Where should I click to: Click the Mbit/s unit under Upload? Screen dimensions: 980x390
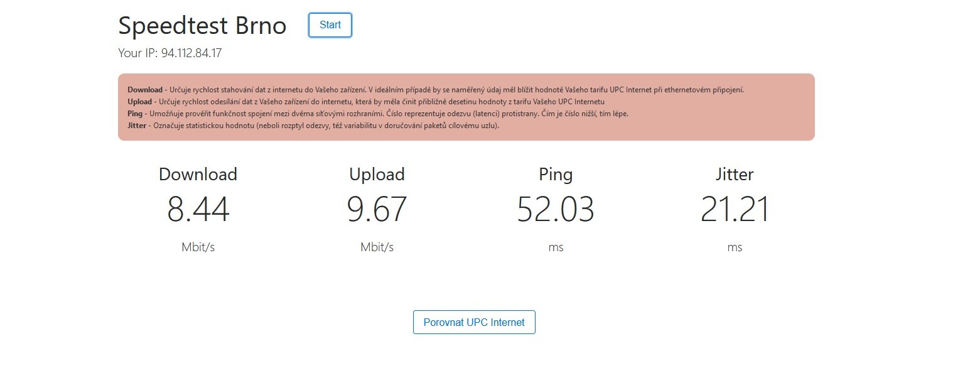(377, 247)
